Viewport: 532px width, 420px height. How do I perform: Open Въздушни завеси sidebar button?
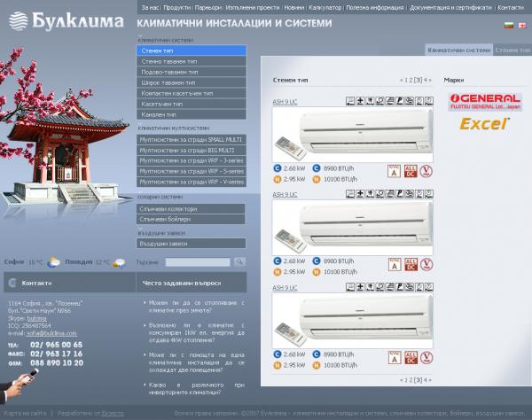(x=192, y=244)
